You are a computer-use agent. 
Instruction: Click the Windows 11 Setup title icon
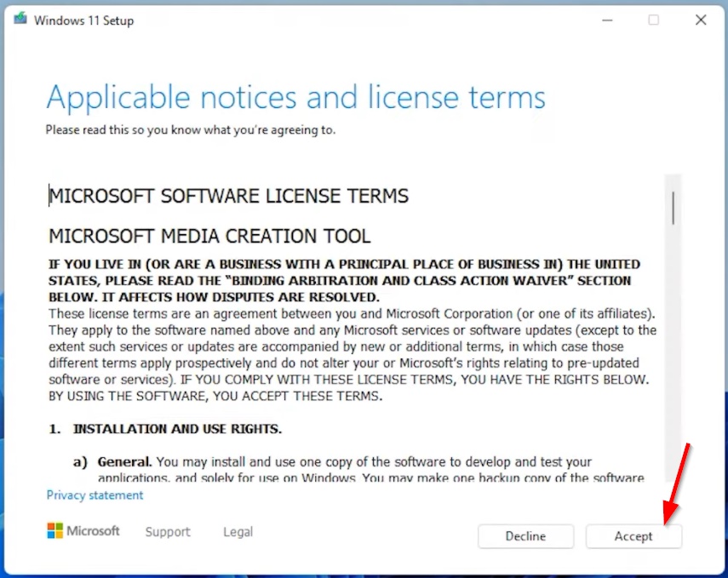20,19
